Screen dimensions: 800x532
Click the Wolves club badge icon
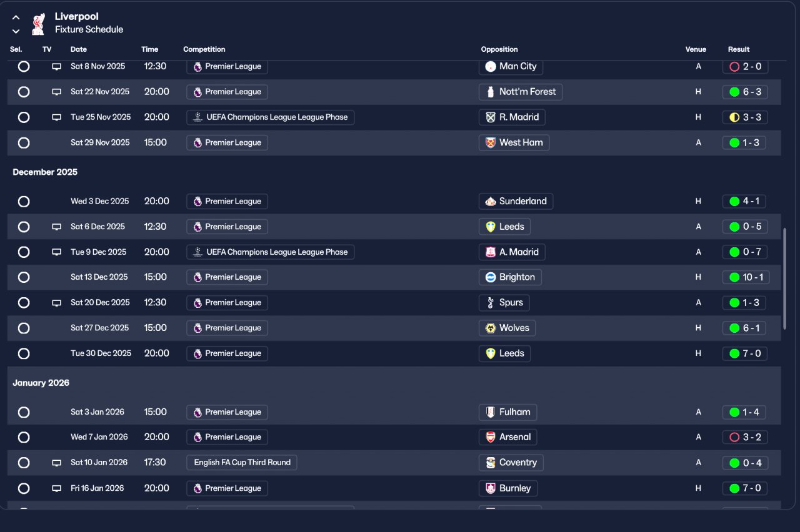tap(491, 328)
